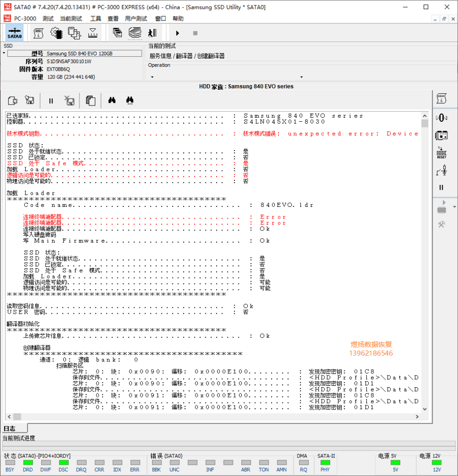Click the floppy disk with X icon
The height and width of the screenshot is (476, 458).
[x=70, y=100]
